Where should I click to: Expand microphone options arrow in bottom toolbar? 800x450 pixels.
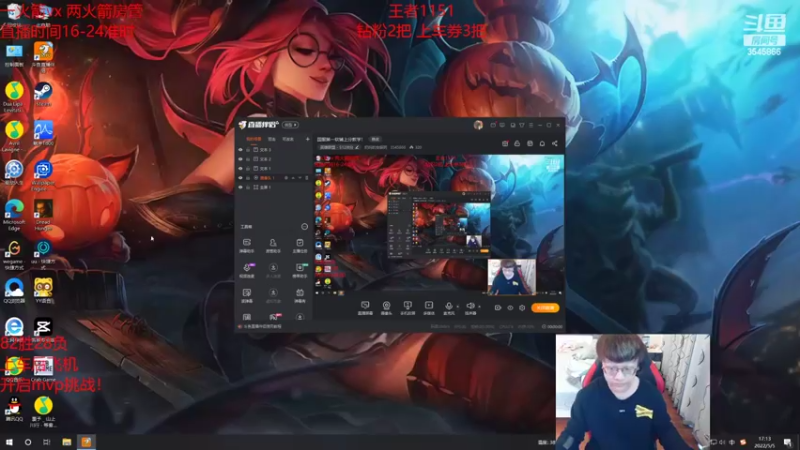pos(457,307)
